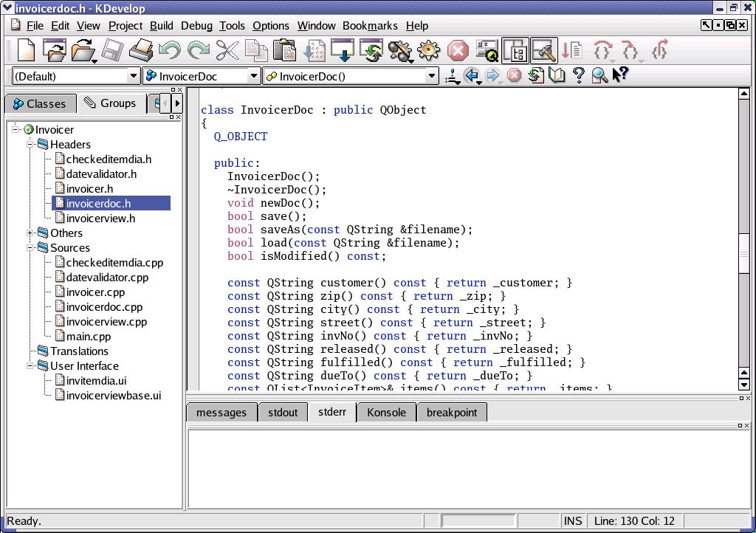Image resolution: width=756 pixels, height=533 pixels.
Task: Click the redo arrow icon
Action: pos(198,50)
